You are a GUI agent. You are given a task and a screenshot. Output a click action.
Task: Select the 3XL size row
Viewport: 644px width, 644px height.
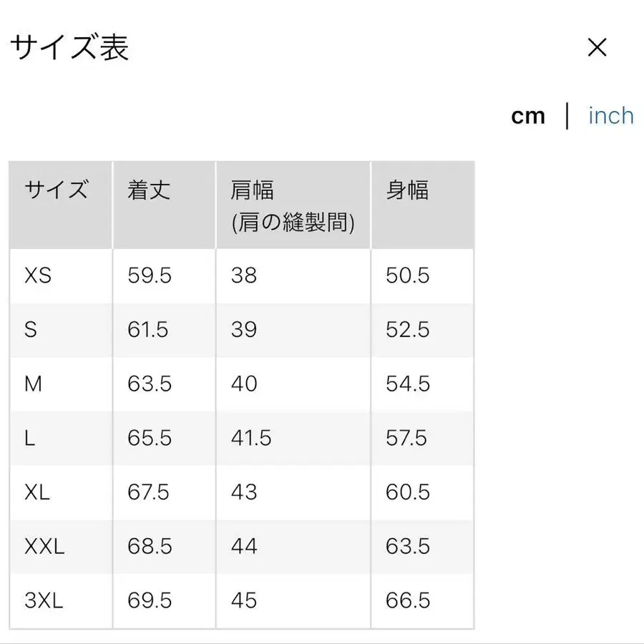tap(42, 601)
